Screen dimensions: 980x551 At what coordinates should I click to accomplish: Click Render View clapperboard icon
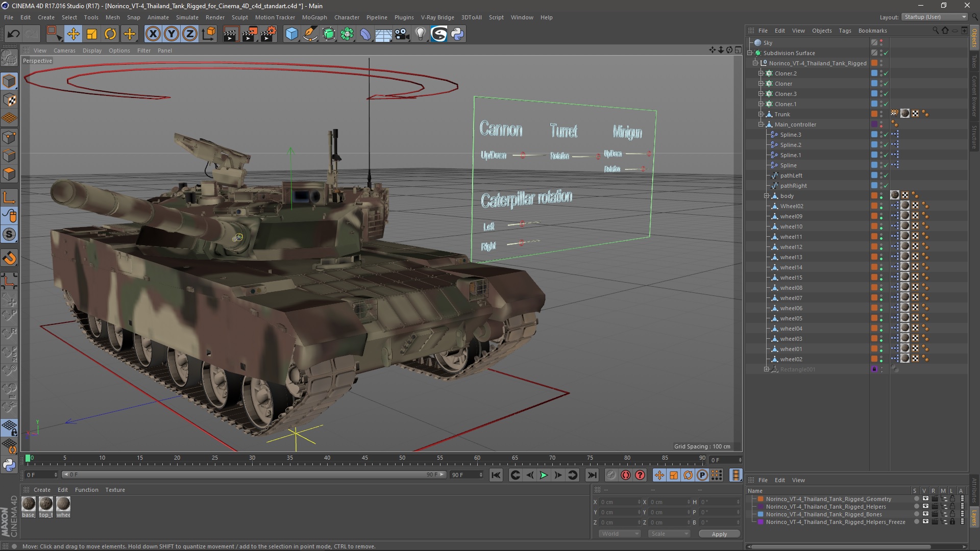point(231,34)
